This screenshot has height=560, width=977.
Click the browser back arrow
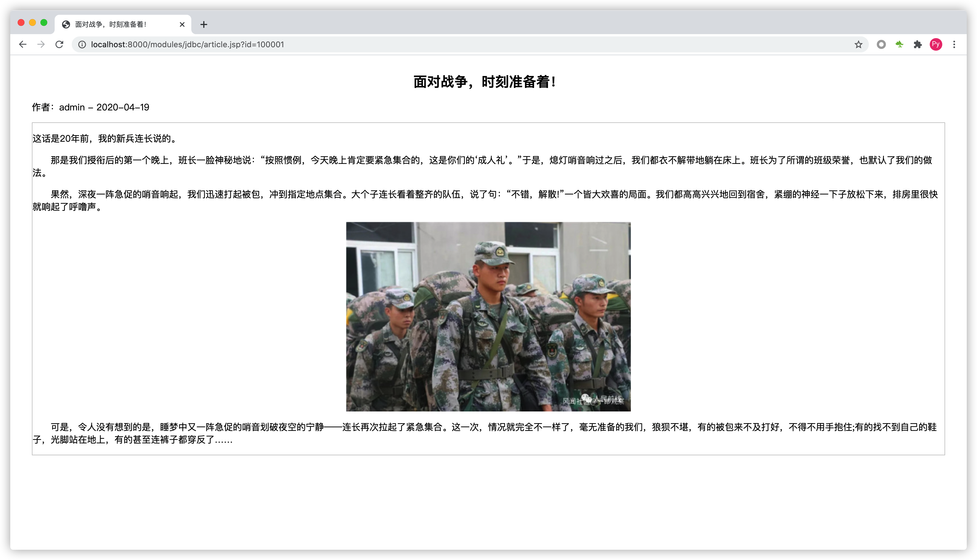point(23,45)
